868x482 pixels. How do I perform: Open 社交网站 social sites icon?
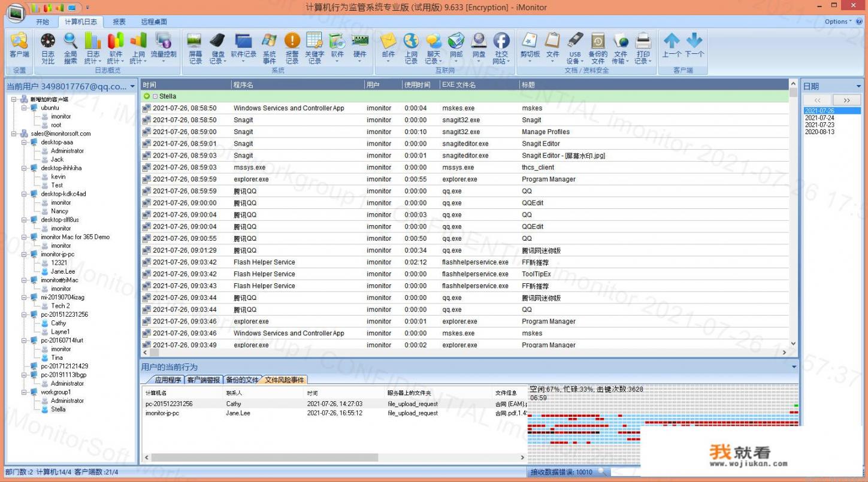[501, 47]
